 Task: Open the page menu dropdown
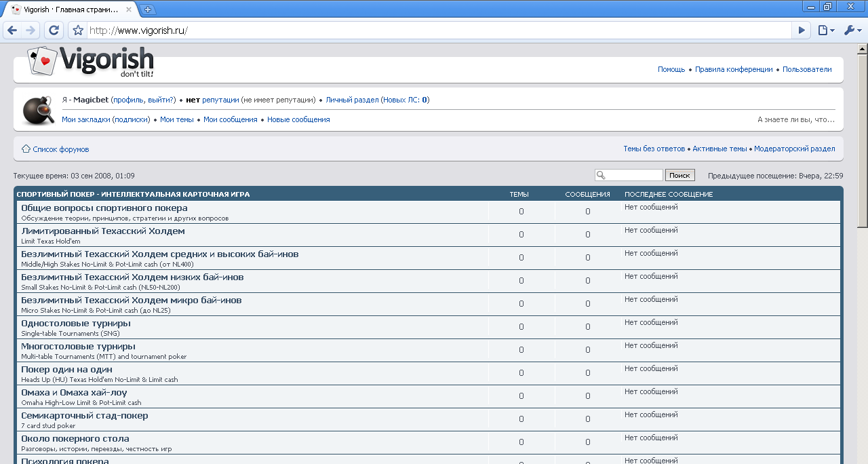pyautogui.click(x=825, y=31)
